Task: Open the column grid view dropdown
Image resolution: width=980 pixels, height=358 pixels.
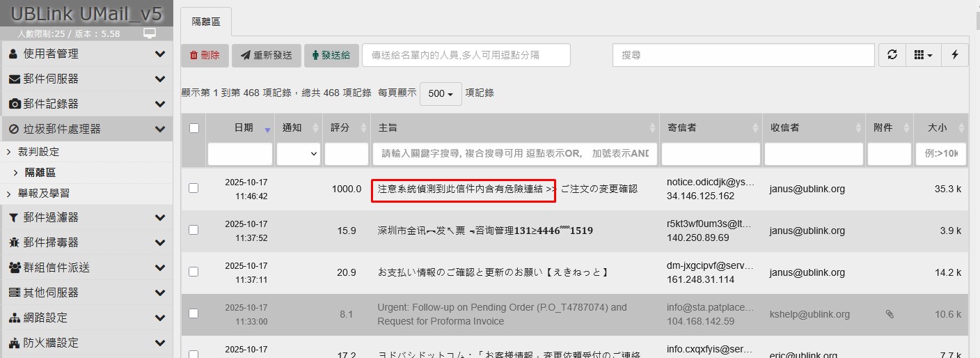Action: (923, 55)
